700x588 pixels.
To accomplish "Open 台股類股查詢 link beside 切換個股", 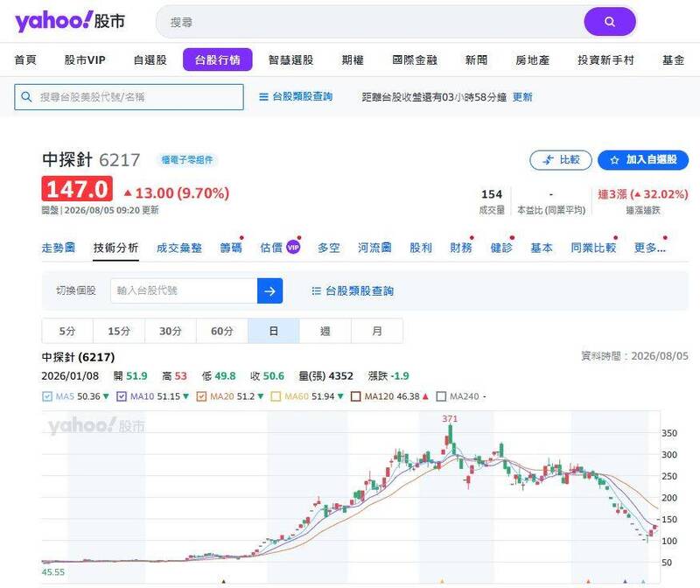I will (360, 291).
